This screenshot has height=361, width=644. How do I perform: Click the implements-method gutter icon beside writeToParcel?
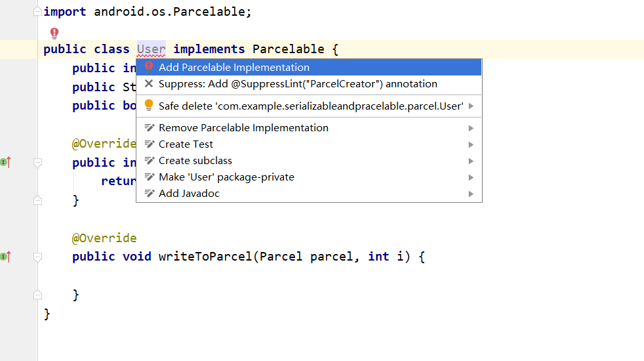[6, 257]
